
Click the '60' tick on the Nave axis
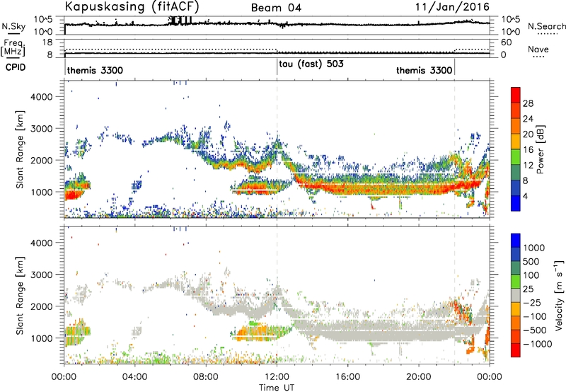click(x=507, y=42)
